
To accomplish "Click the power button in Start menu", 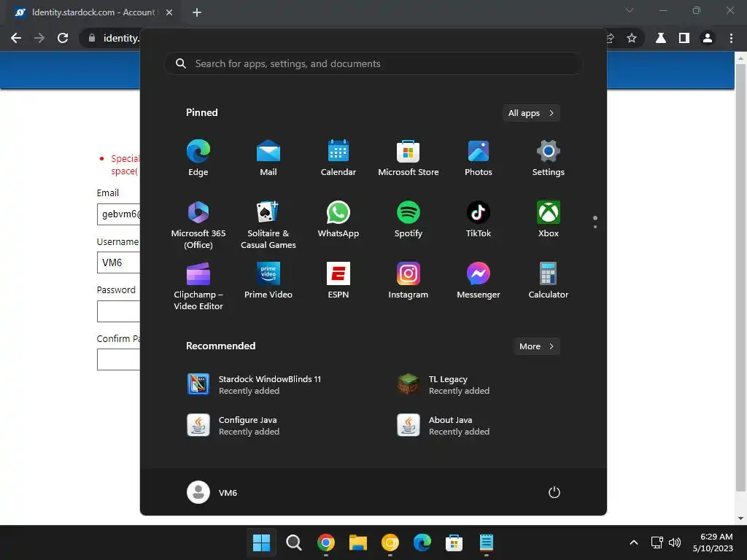I will (554, 492).
